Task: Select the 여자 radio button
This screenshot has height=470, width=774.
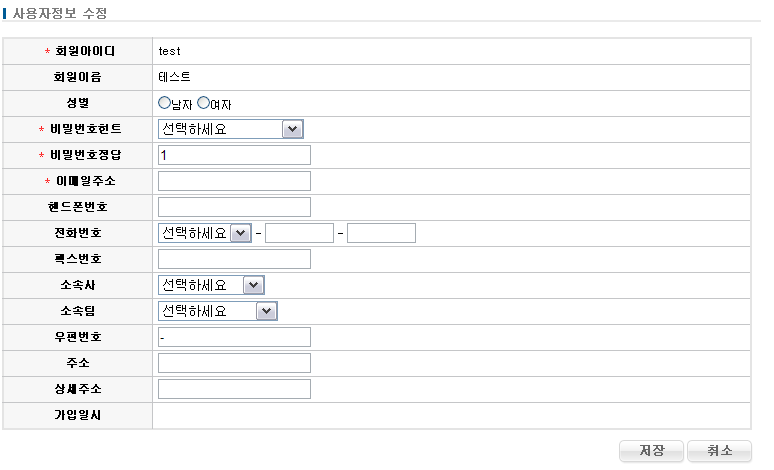Action: click(x=204, y=103)
